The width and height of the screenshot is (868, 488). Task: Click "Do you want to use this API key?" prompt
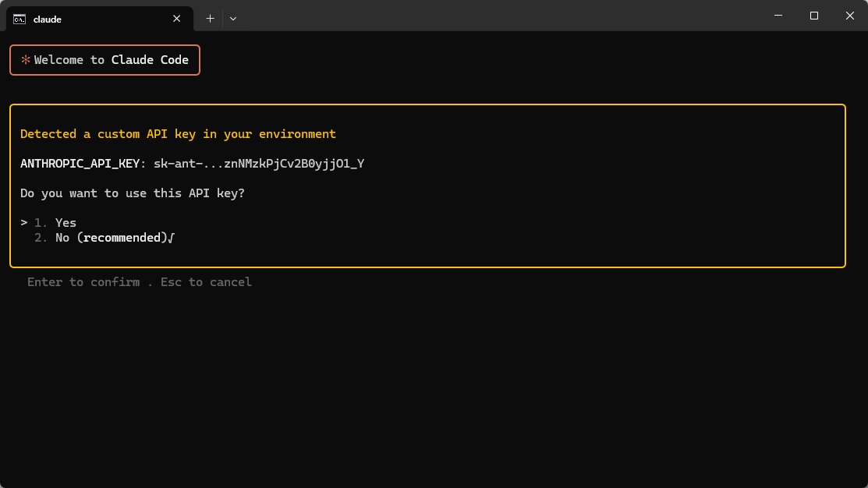click(x=133, y=193)
